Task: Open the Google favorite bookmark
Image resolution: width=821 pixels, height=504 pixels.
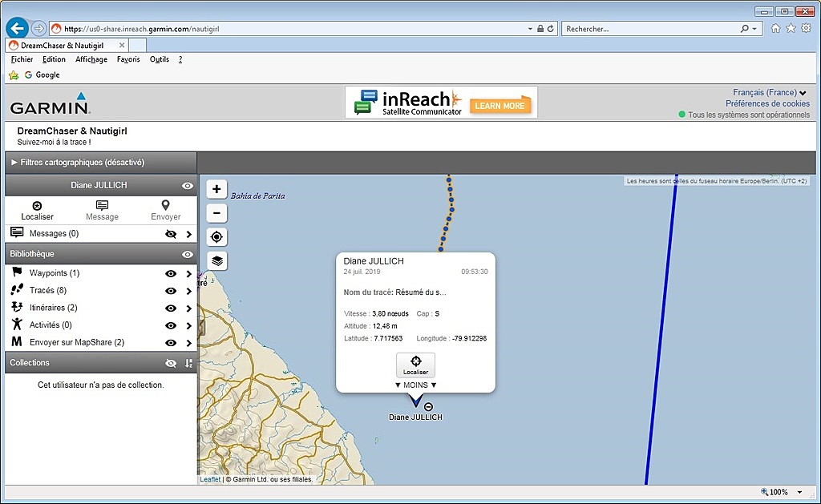Action: [42, 75]
